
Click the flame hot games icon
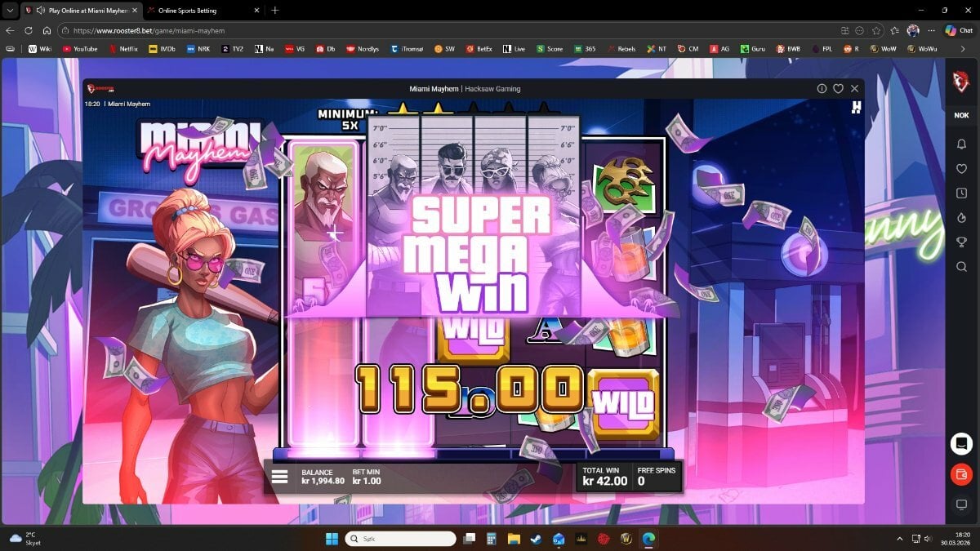(961, 218)
